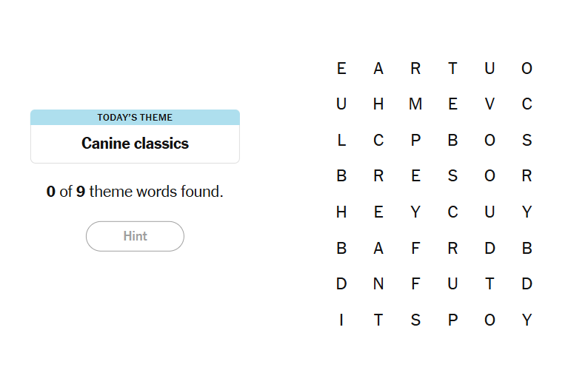Tap the letter I in the grid
588x390 pixels.
pos(341,320)
